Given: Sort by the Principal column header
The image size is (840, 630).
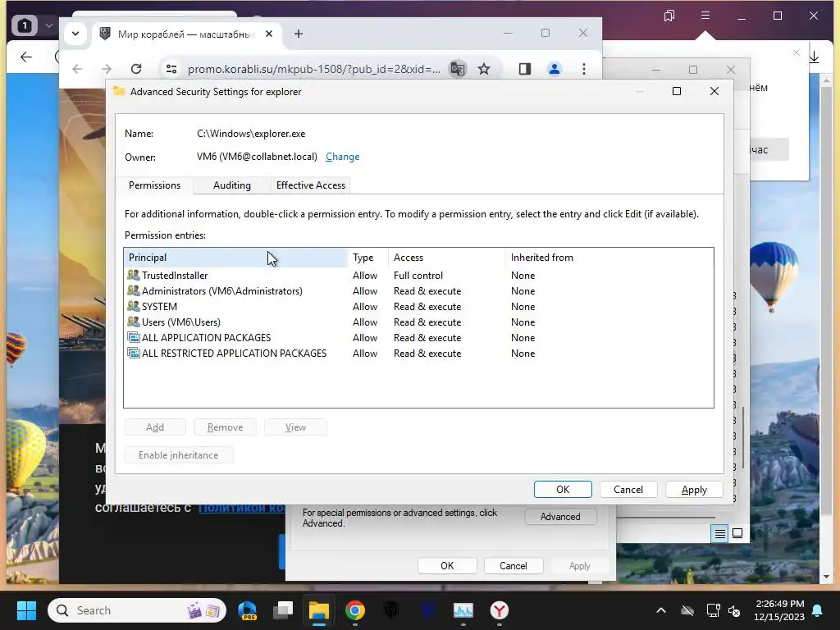Looking at the screenshot, I should tap(235, 257).
